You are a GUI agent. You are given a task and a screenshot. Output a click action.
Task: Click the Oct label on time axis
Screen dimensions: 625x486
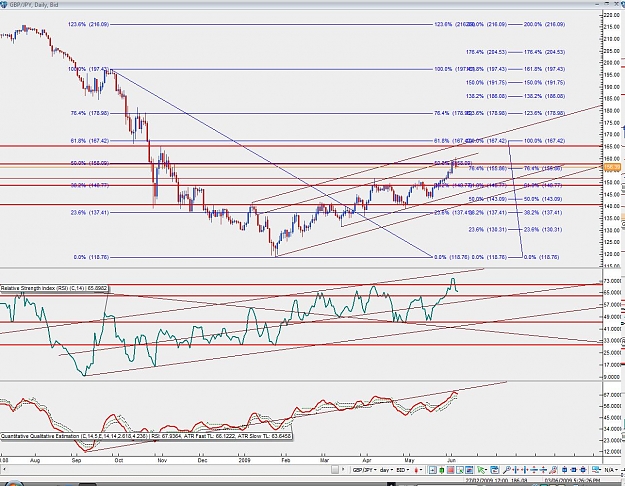[x=118, y=460]
